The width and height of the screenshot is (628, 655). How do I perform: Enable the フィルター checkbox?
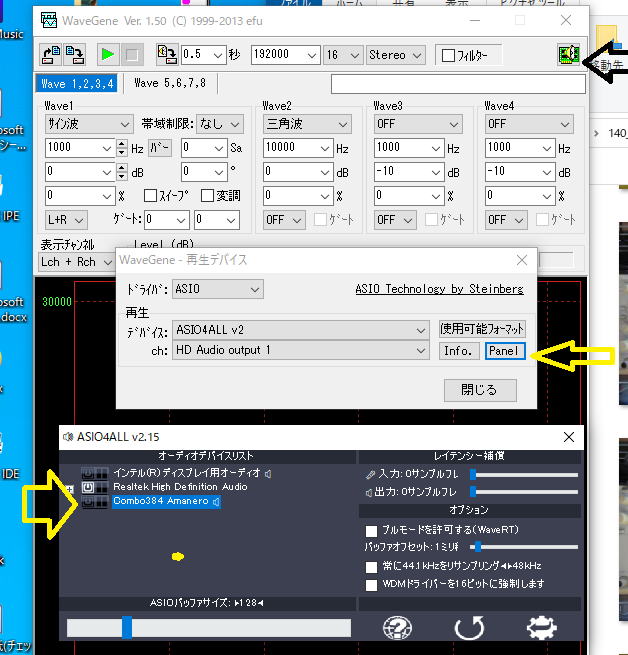coord(448,55)
